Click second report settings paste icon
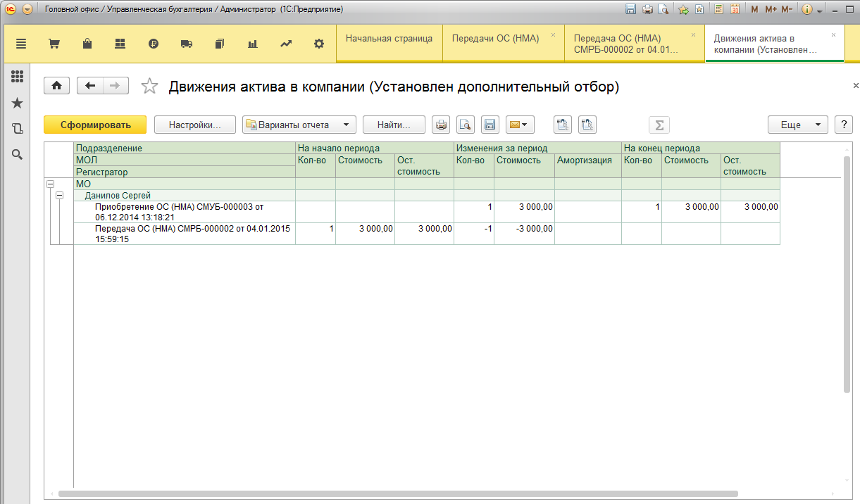Viewport: 860px width, 504px height. point(587,125)
